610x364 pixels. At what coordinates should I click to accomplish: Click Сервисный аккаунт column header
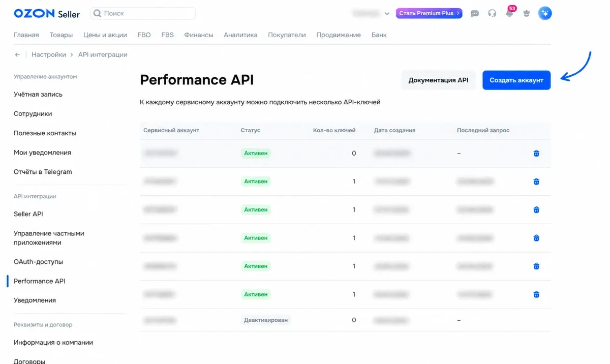click(x=171, y=130)
